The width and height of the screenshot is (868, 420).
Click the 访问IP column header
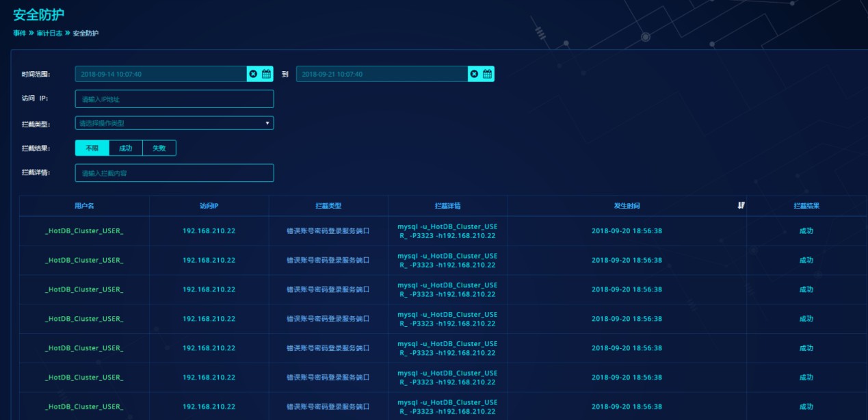pyautogui.click(x=209, y=206)
